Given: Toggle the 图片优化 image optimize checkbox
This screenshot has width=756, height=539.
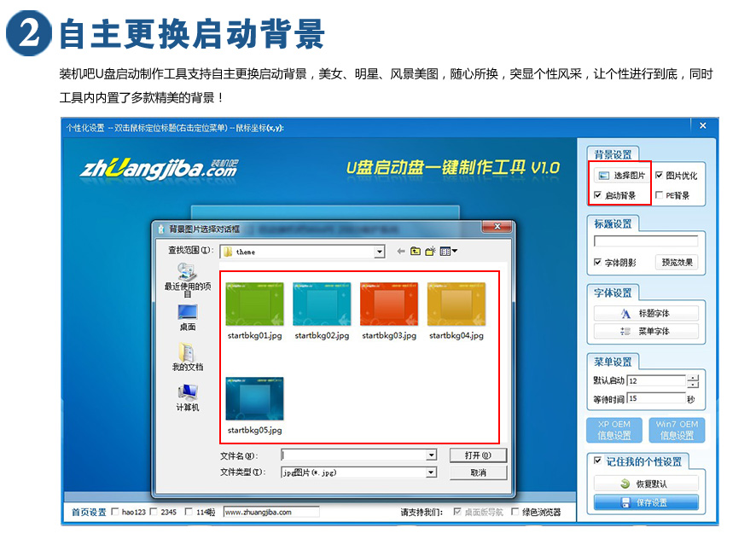Looking at the screenshot, I should [x=660, y=175].
